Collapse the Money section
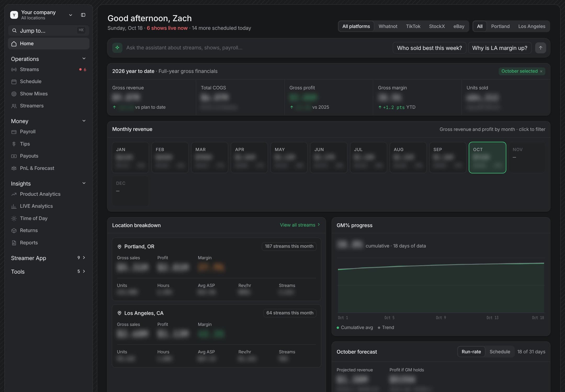 click(x=84, y=121)
